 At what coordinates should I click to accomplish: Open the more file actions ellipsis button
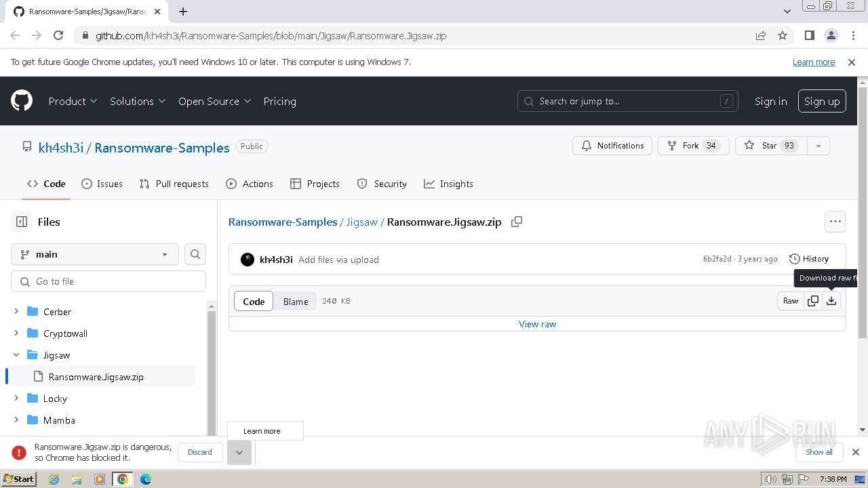point(835,222)
